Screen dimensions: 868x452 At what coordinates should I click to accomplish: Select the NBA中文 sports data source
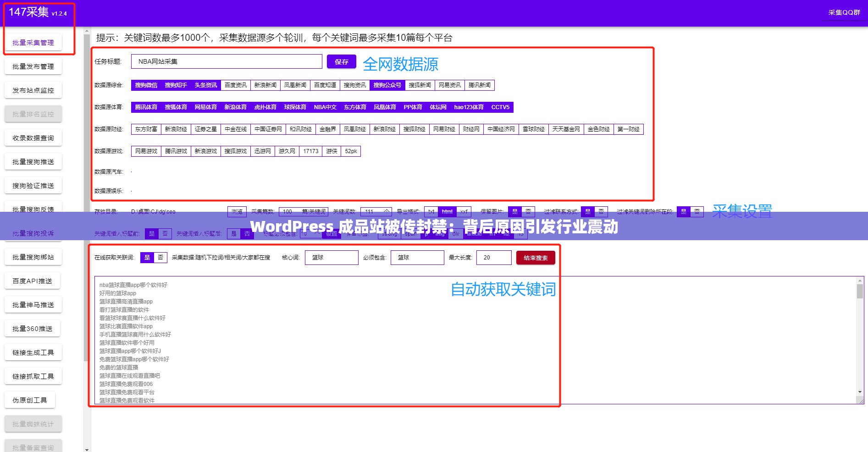325,107
